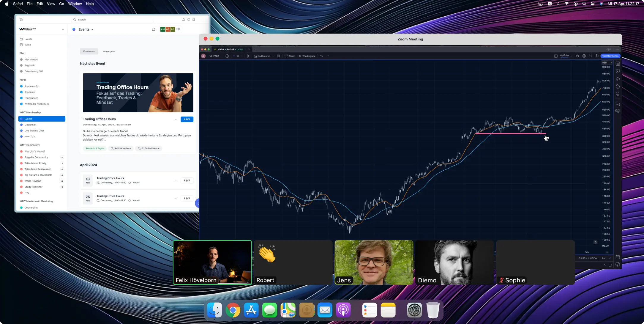Open the alerts clock icon in the right sidebar
The image size is (644, 324).
click(x=618, y=71)
